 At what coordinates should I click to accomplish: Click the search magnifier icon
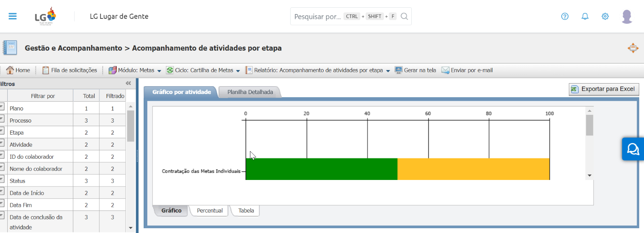pyautogui.click(x=405, y=16)
